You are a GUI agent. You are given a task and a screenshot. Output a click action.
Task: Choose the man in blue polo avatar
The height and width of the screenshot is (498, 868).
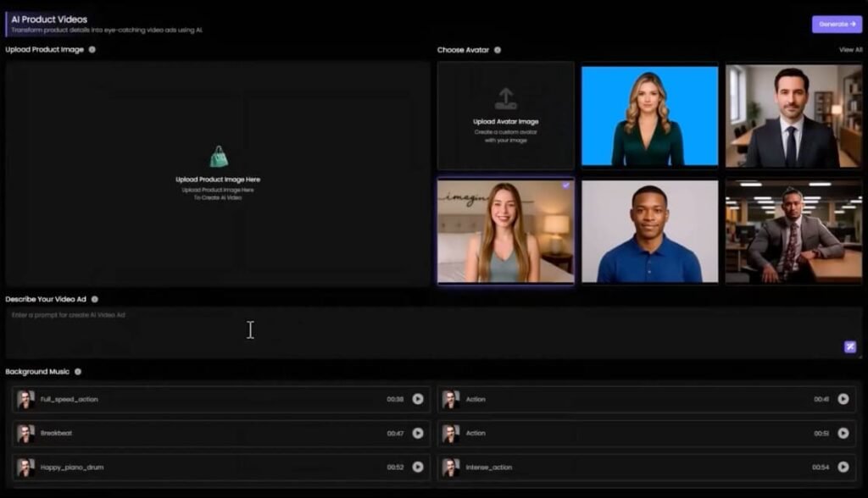pos(649,231)
